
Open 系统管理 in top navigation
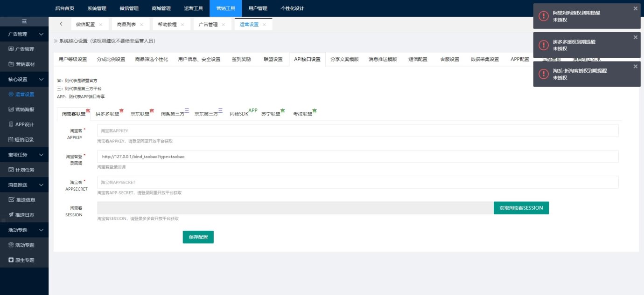97,8
